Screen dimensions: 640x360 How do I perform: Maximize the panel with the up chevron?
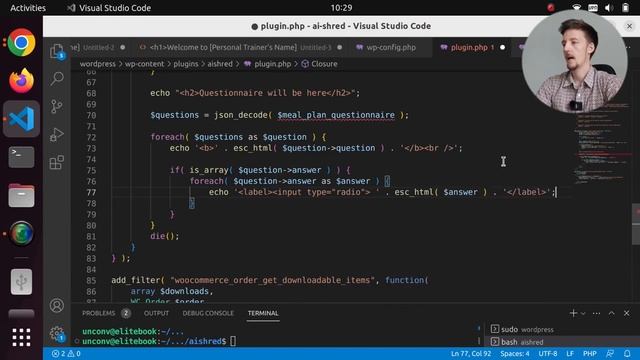point(611,313)
